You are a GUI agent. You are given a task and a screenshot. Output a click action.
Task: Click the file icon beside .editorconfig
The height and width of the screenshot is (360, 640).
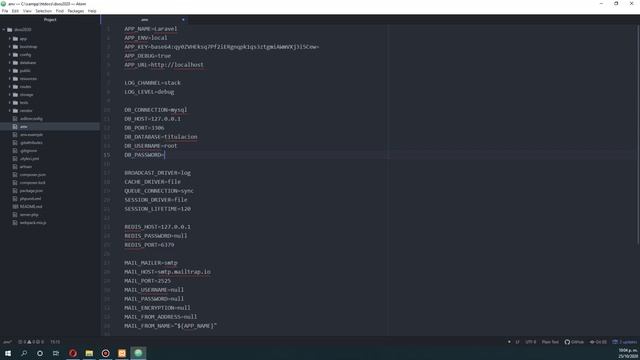[x=15, y=119]
